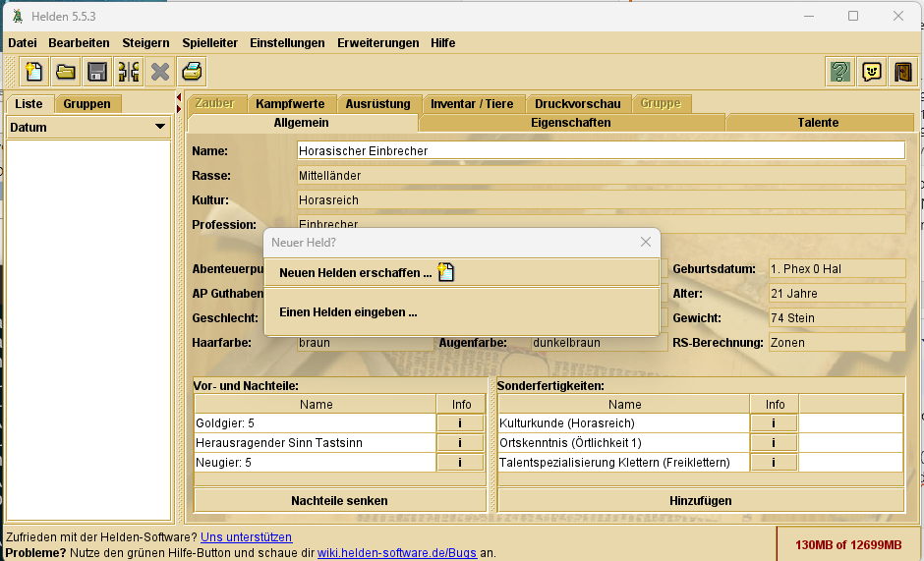Click the Name column header in Sonderfertigkeiten
The width and height of the screenshot is (924, 561).
[x=624, y=404]
